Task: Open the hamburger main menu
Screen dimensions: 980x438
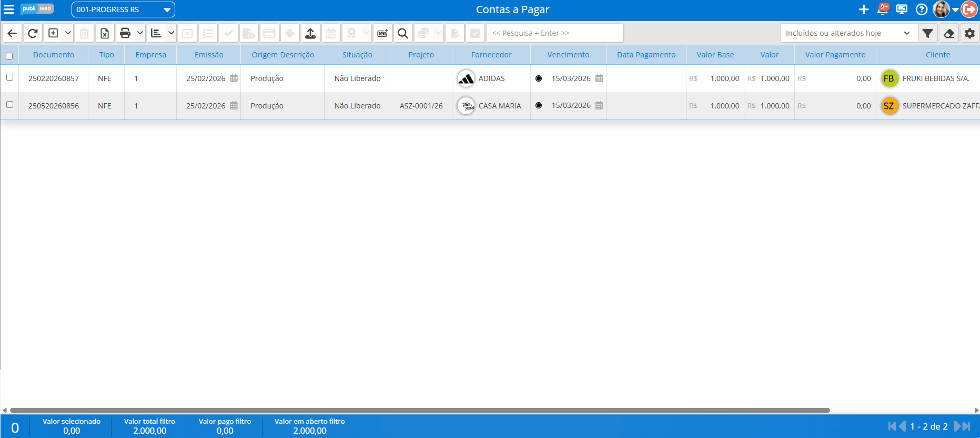Action: (9, 9)
